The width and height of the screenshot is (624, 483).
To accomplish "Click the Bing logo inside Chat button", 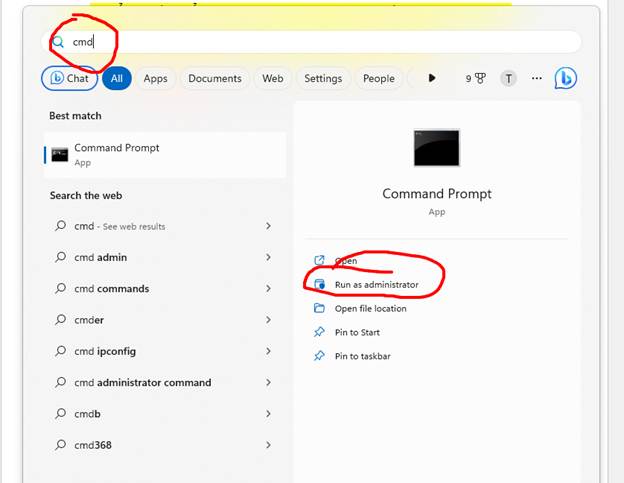I will pyautogui.click(x=57, y=78).
